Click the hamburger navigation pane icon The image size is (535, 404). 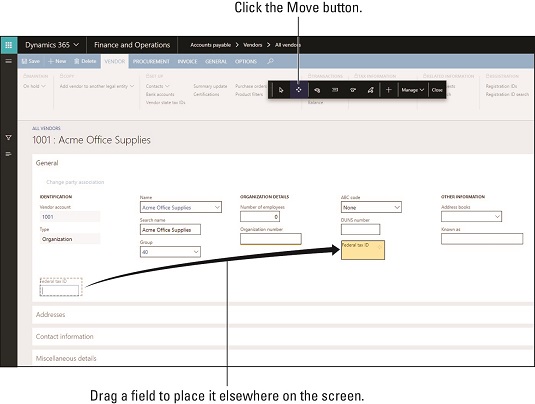pyautogui.click(x=9, y=61)
